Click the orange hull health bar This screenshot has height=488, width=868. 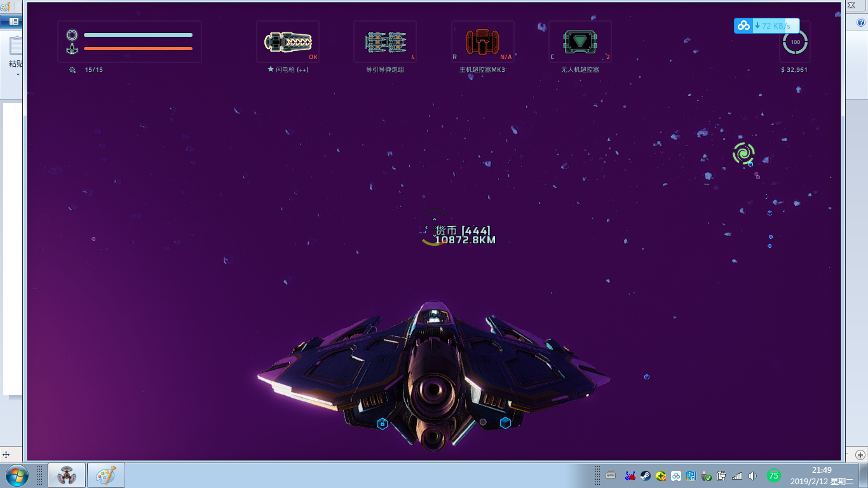[x=138, y=48]
